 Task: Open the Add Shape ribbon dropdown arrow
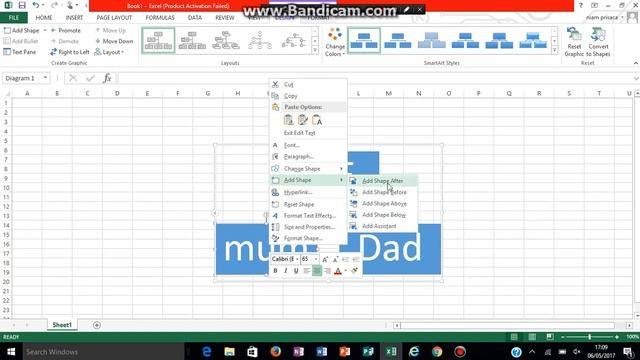click(x=44, y=30)
